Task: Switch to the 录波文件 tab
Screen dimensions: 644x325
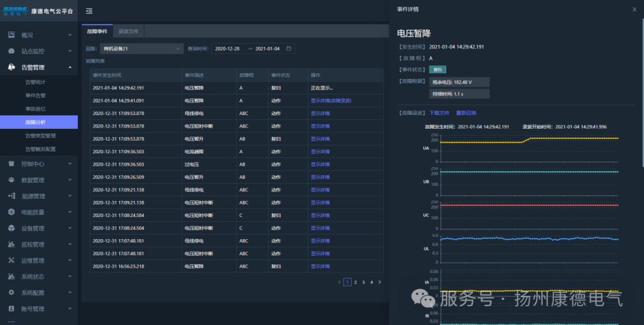Action: pos(128,31)
